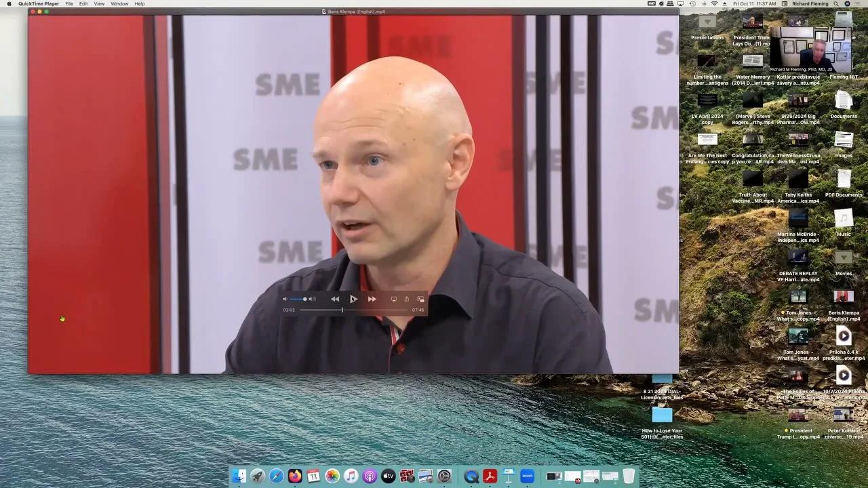Screen dimensions: 868x488
Task: Select the Documents stack on desktop
Action: point(844,102)
